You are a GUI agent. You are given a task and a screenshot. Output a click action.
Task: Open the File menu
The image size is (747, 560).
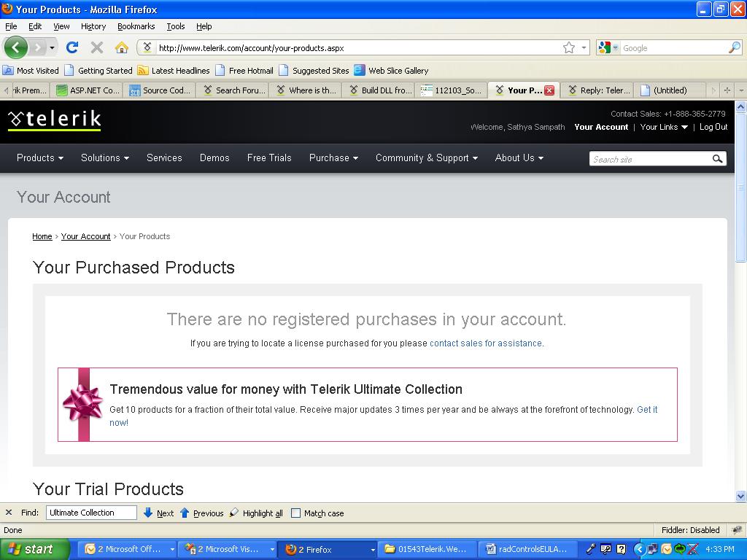click(11, 26)
